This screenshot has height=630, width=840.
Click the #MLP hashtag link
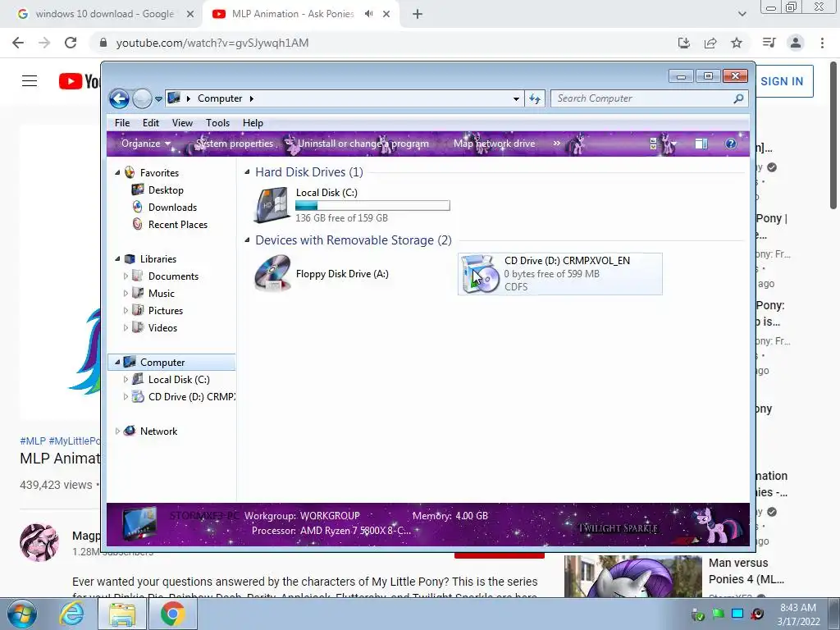[x=32, y=441]
